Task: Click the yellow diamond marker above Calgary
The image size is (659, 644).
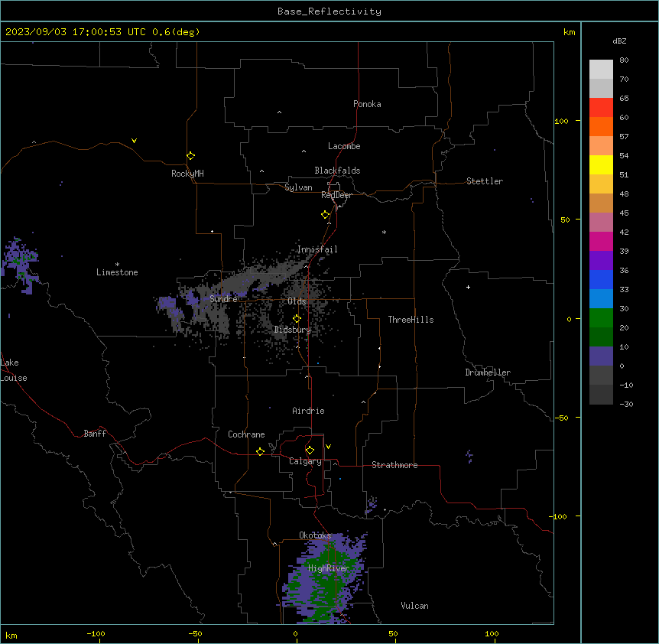Action: (310, 450)
